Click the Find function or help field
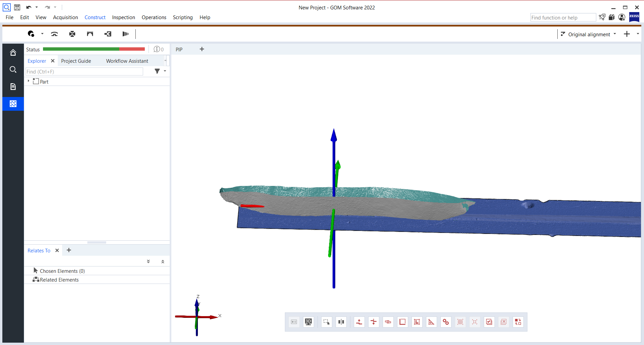The width and height of the screenshot is (644, 345). [563, 17]
